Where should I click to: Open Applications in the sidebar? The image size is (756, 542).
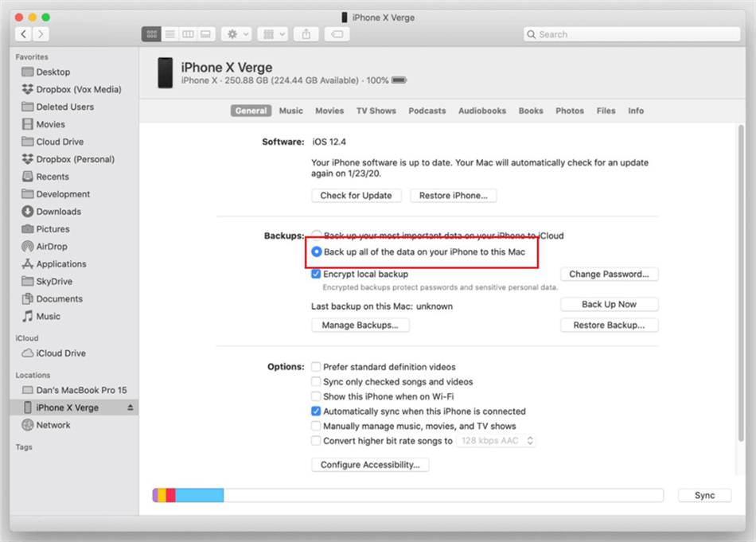[54, 263]
